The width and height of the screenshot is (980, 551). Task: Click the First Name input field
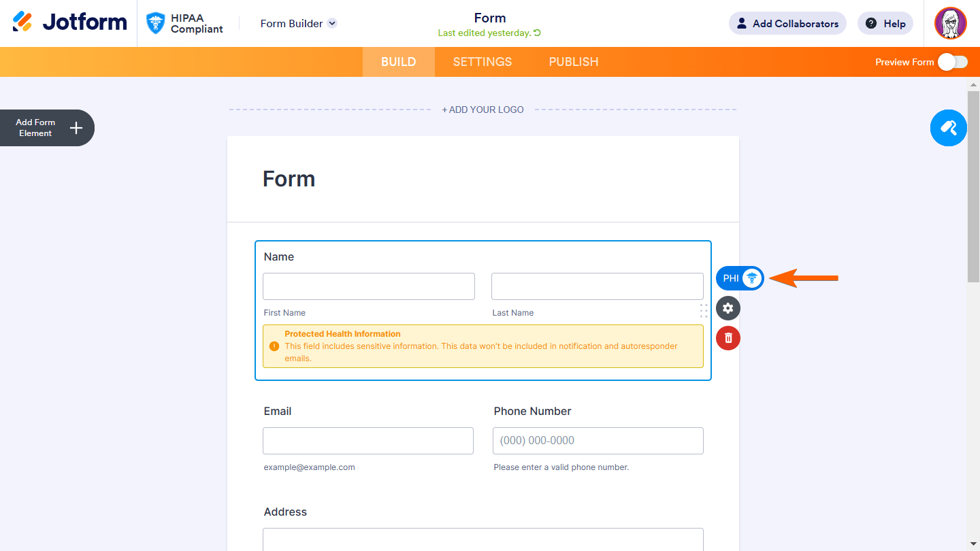368,286
